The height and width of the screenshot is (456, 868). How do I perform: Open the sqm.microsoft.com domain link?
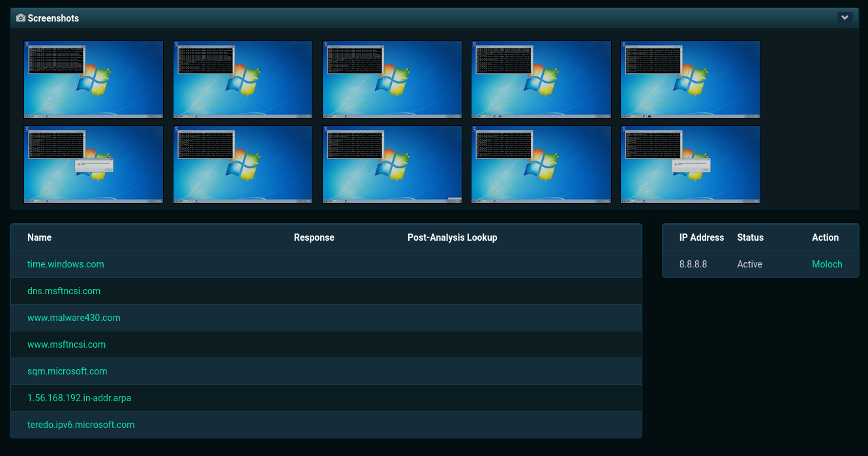click(67, 371)
